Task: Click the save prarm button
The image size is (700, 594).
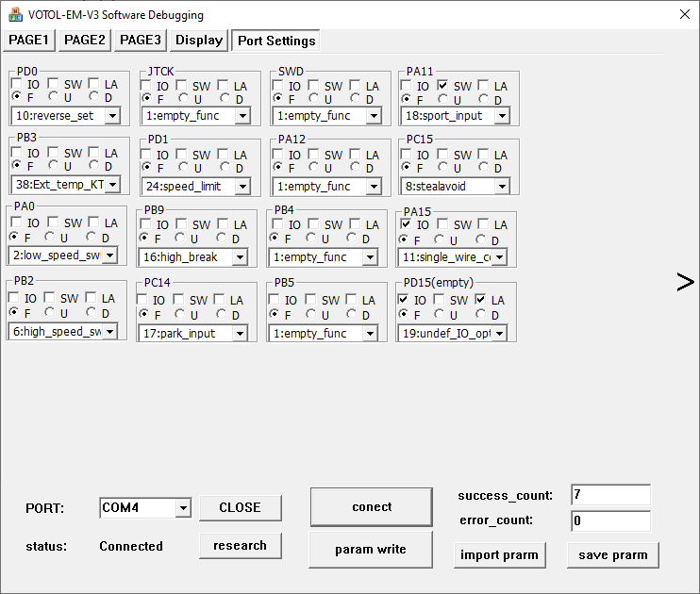Action: (x=612, y=554)
